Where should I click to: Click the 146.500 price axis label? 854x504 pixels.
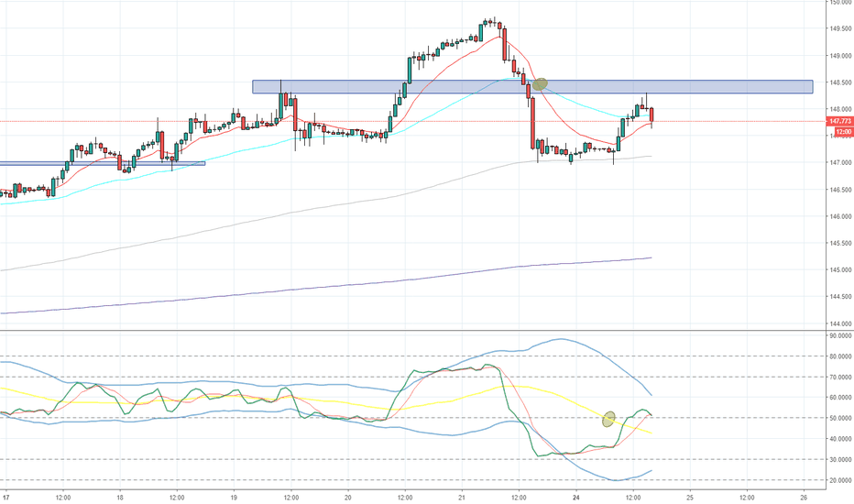(840, 191)
